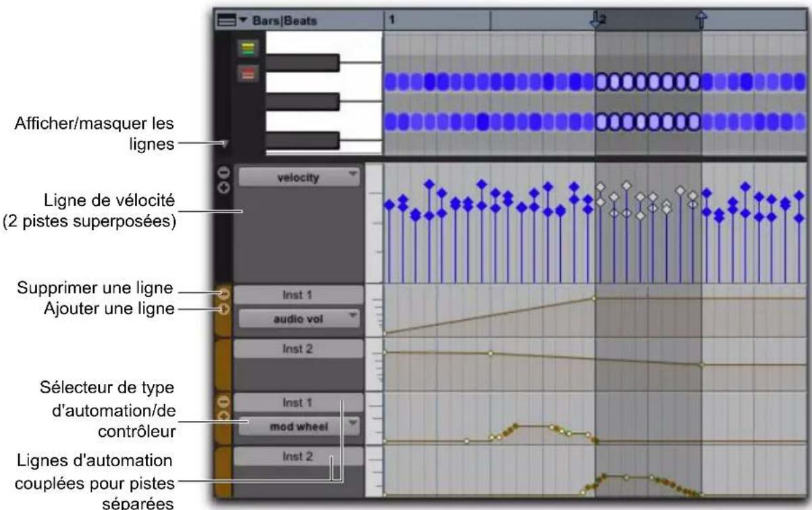Select Inst 1 label above mod wheel
This screenshot has width=812, height=510.
click(299, 403)
